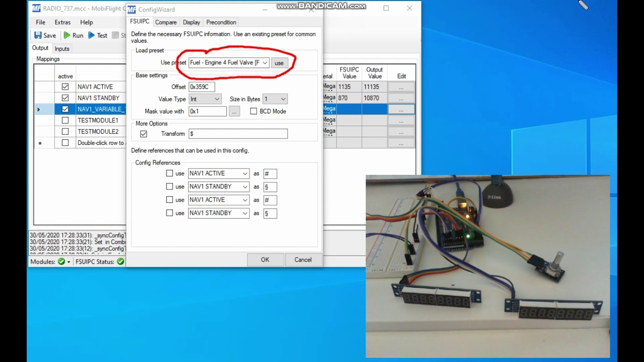Toggle the BCD Mode checkbox

[x=254, y=111]
